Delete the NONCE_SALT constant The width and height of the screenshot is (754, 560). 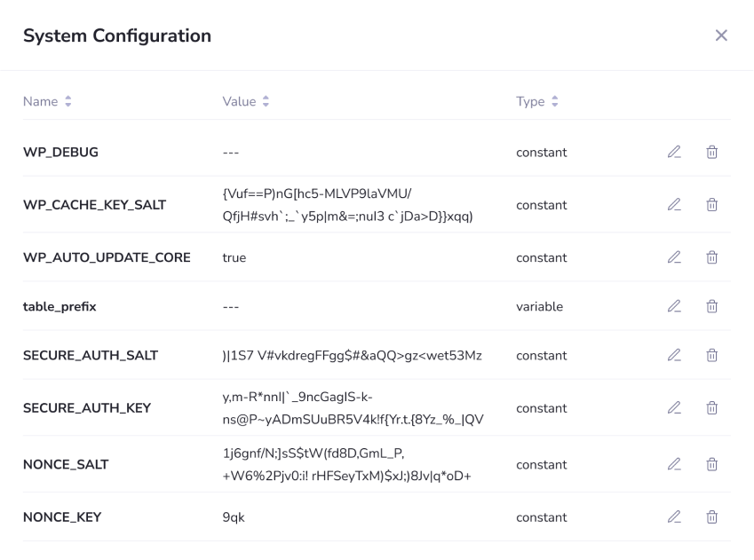coord(712,464)
